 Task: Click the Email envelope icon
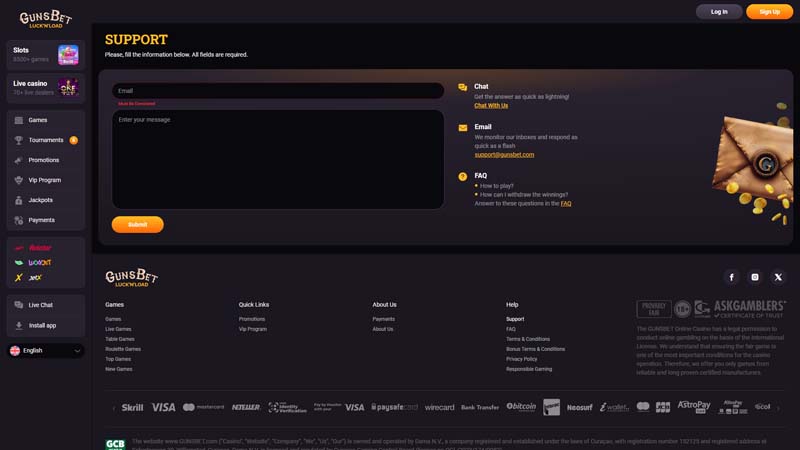pos(463,128)
